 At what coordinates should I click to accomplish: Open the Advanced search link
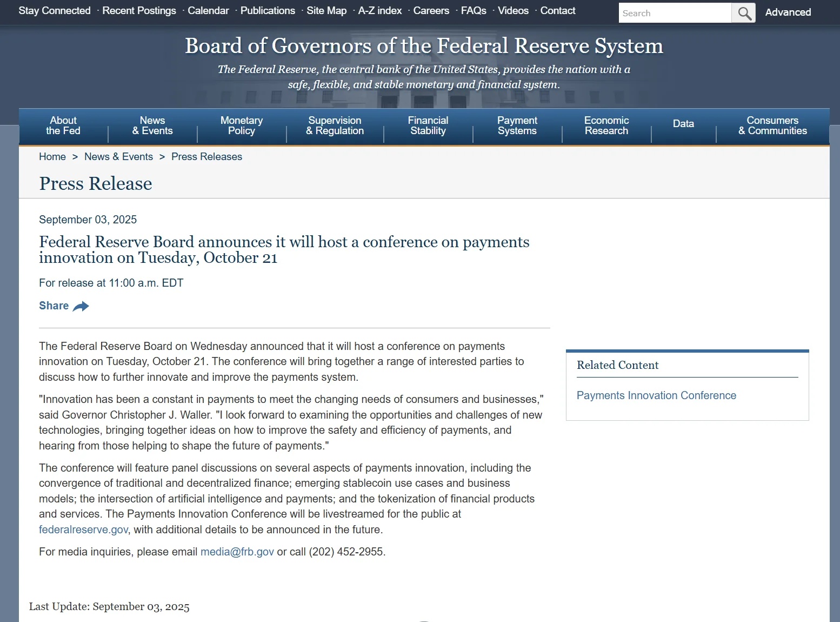788,12
